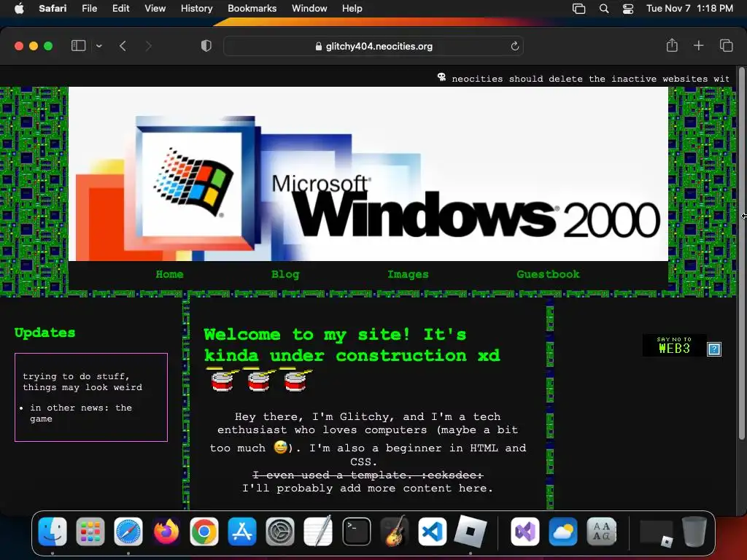Follow the Blog navigation link
The height and width of the screenshot is (560, 747).
[x=285, y=274]
